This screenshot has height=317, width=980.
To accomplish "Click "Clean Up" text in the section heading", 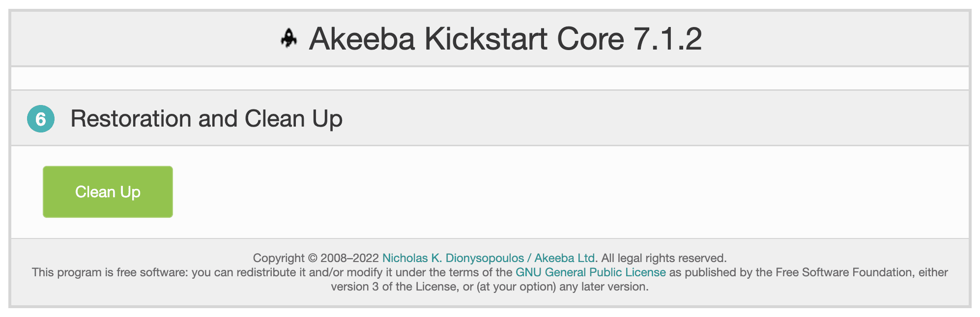I will 293,119.
